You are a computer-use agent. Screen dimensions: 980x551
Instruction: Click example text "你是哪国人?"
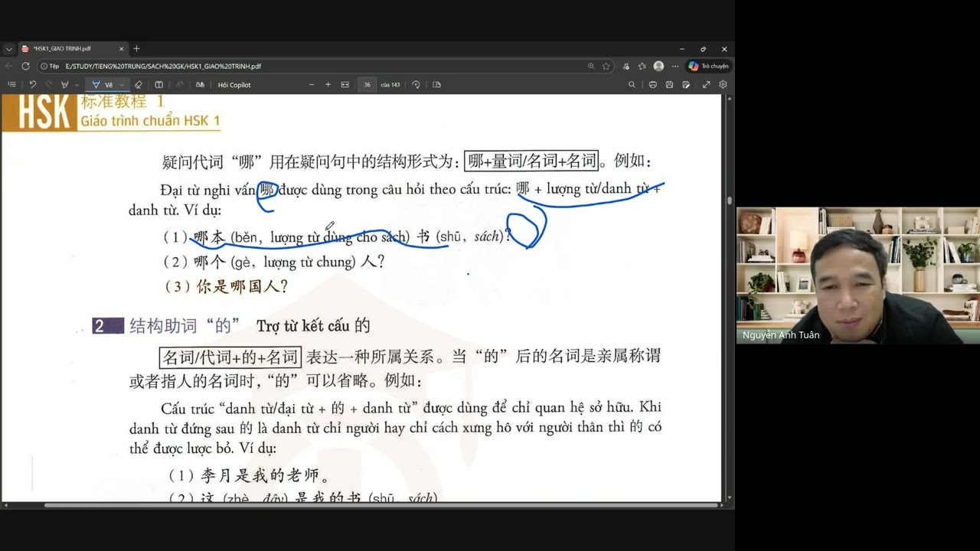tap(242, 287)
